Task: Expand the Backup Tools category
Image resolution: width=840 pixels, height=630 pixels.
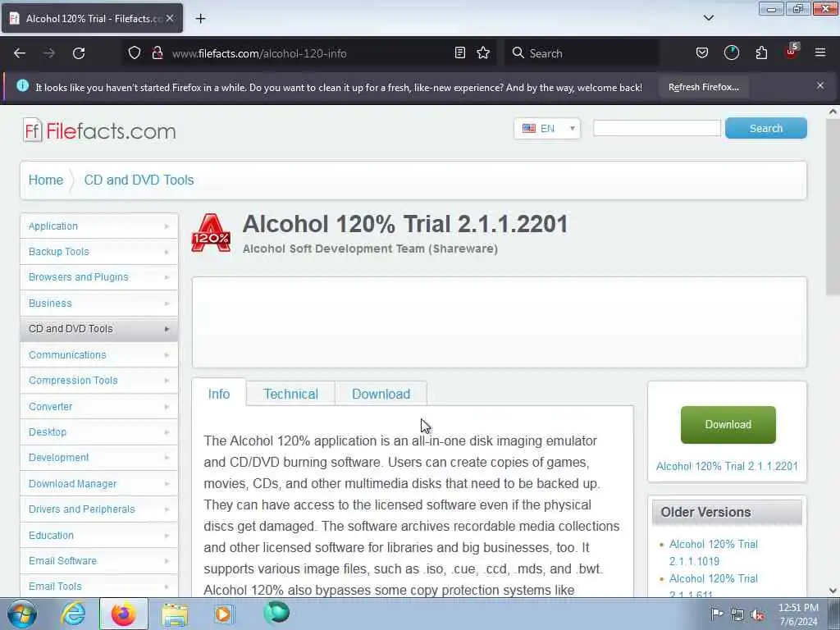Action: pos(99,252)
